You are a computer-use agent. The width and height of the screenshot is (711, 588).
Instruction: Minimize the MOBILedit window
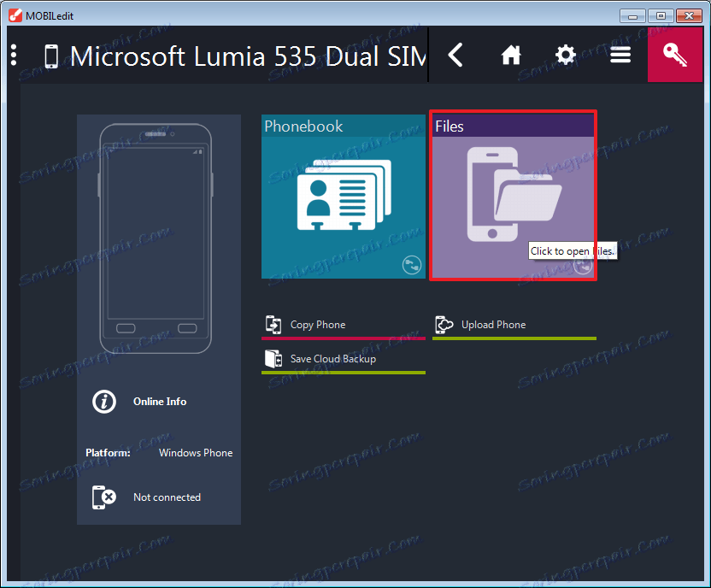tap(632, 16)
